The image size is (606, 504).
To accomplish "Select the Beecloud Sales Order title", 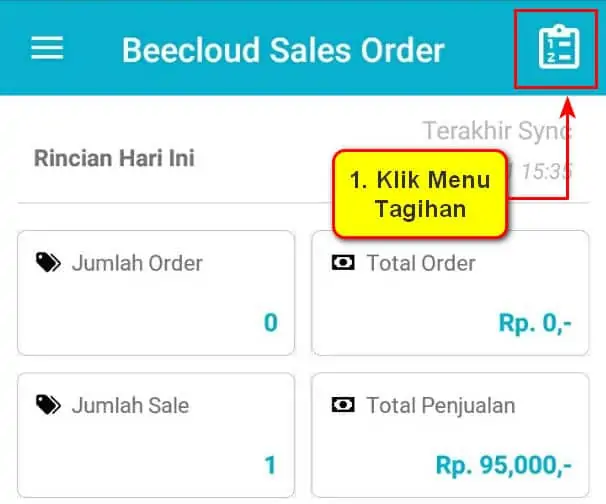I will [283, 50].
